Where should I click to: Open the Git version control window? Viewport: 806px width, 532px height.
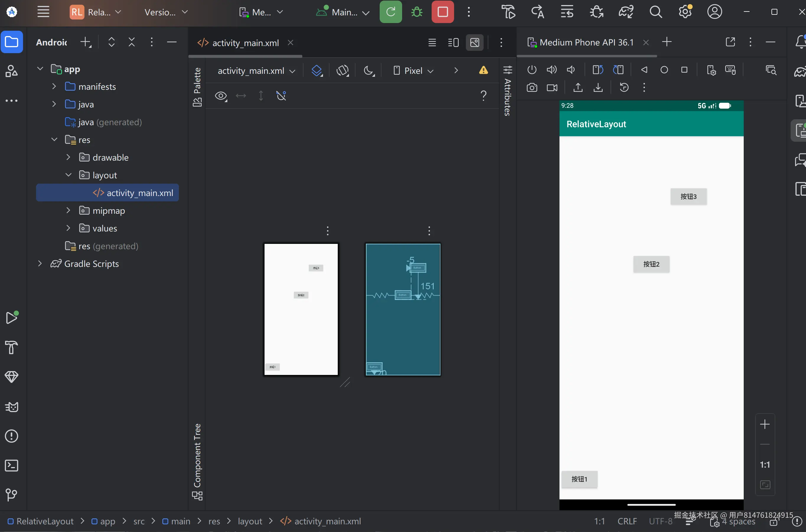coord(12,495)
